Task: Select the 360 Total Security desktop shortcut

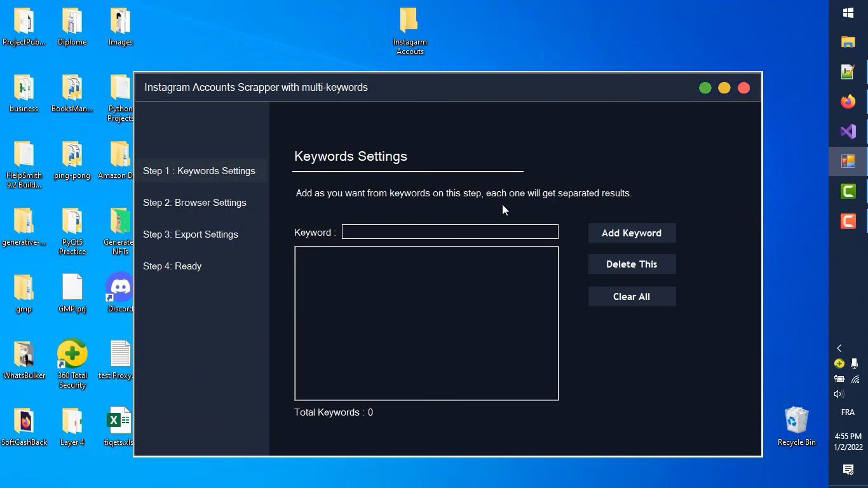Action: pyautogui.click(x=72, y=365)
